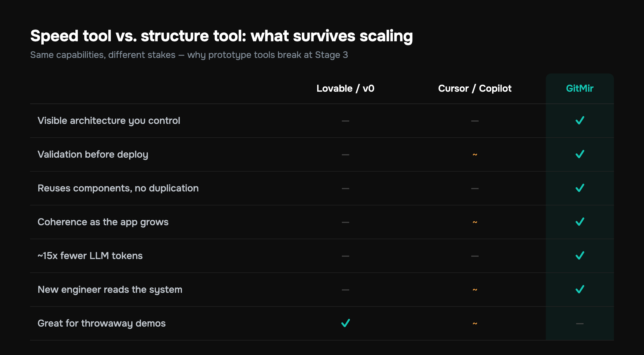
Task: Click the Cursor / Copilot tilde for Validation before deploy
Action: (x=475, y=155)
